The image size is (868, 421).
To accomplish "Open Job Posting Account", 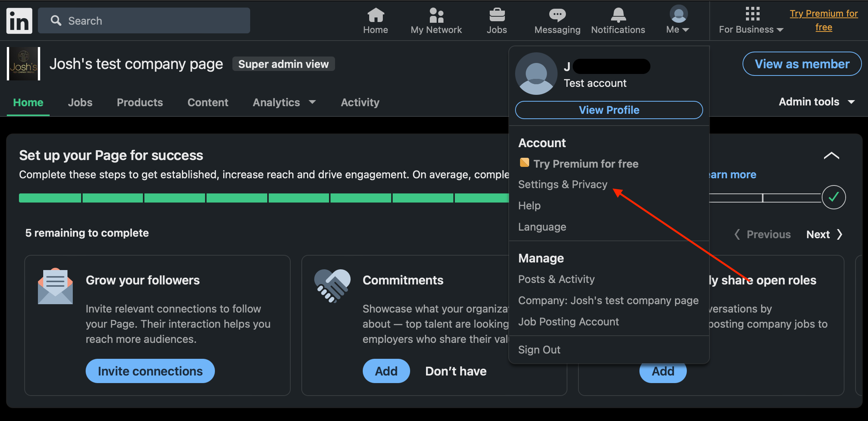I will point(569,322).
